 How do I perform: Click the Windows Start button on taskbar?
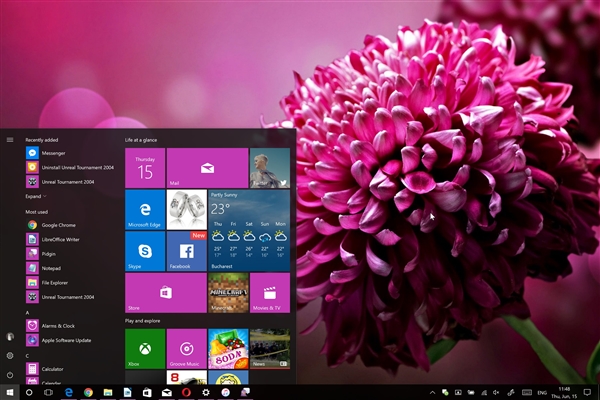coord(9,393)
